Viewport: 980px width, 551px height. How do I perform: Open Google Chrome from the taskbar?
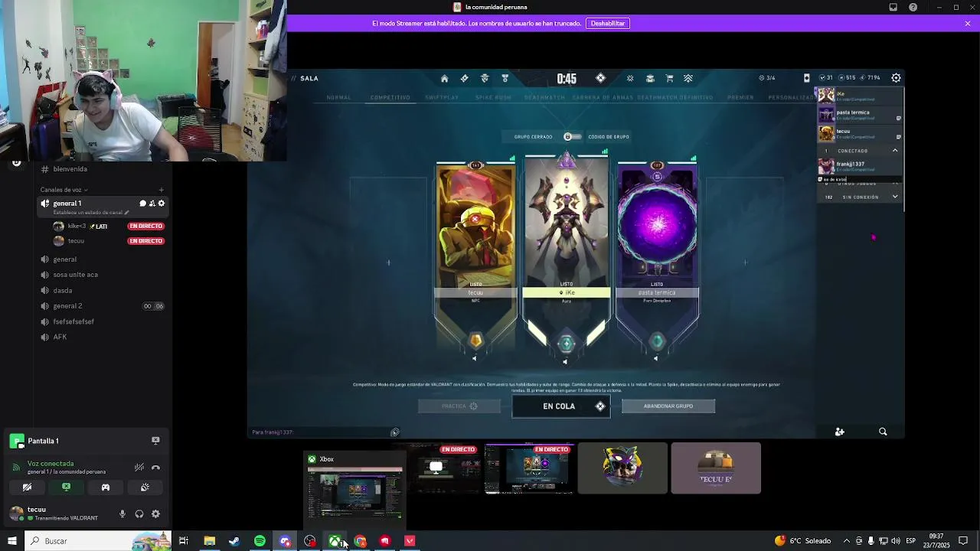coord(360,541)
